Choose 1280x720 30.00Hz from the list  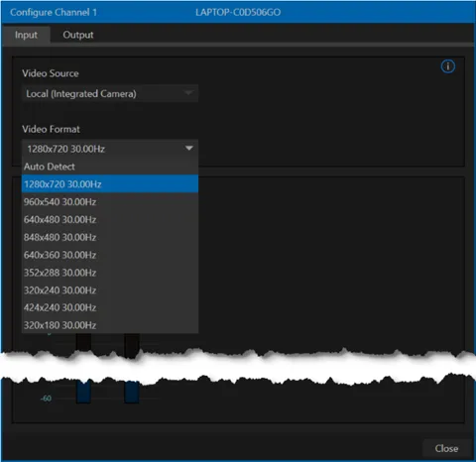tap(110, 184)
